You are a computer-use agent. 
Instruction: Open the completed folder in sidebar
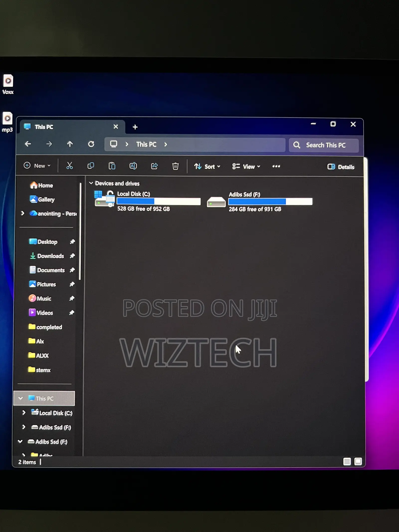[x=45, y=327]
